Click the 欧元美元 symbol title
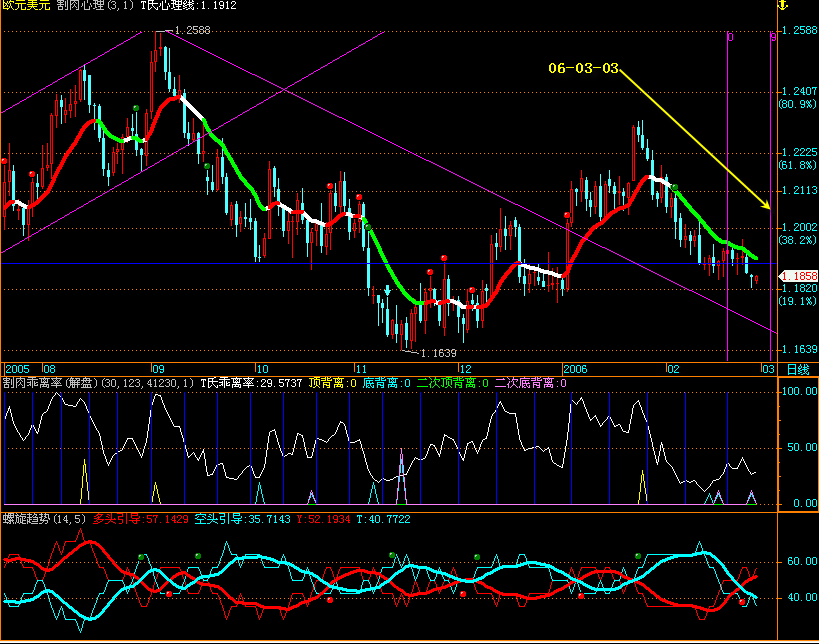Image resolution: width=819 pixels, height=644 pixels. [26, 6]
